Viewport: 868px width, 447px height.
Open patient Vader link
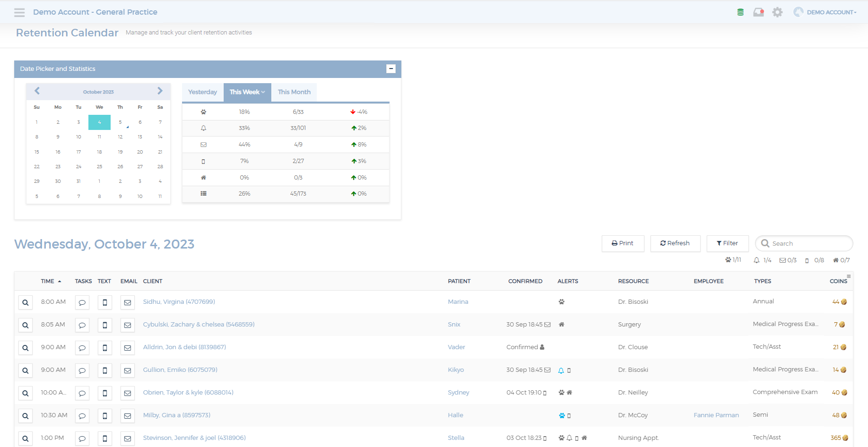click(456, 347)
